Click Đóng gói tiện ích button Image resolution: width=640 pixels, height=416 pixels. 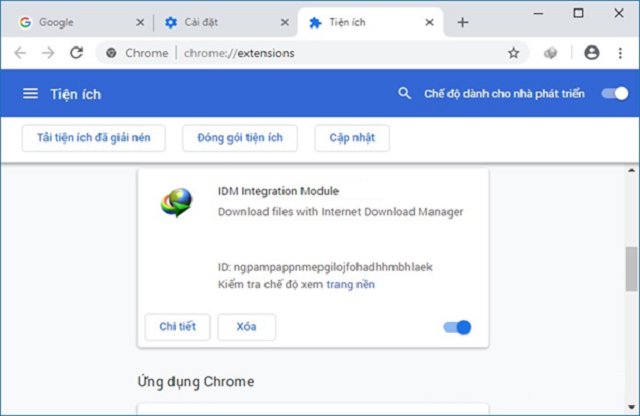(x=240, y=138)
